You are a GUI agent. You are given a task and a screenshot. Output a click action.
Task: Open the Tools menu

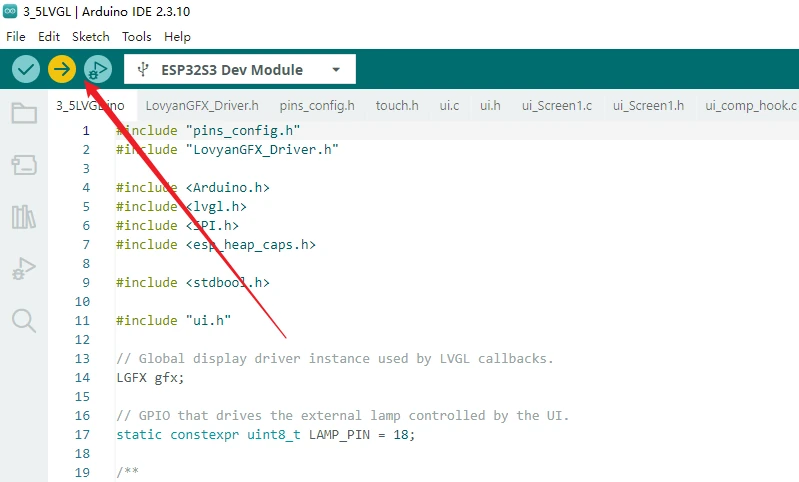click(137, 37)
